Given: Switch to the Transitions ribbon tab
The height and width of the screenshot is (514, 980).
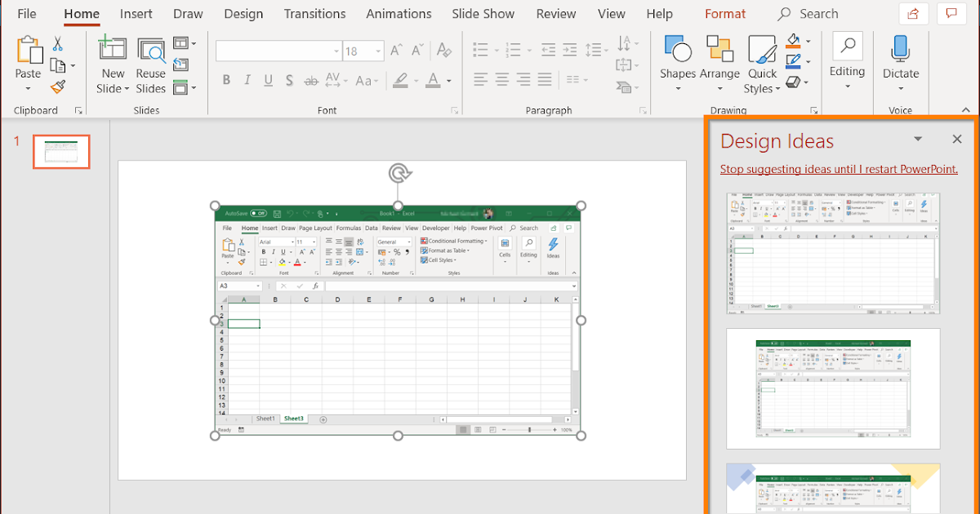Looking at the screenshot, I should (314, 13).
